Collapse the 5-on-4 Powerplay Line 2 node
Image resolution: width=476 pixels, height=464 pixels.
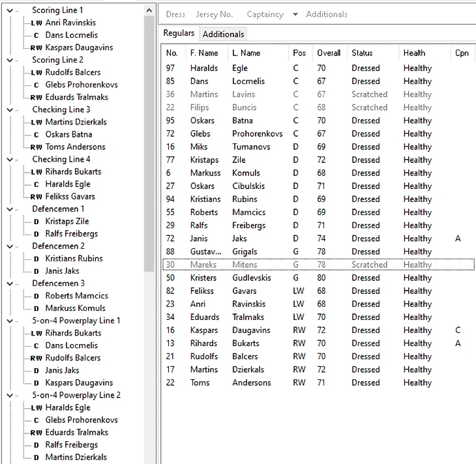[x=9, y=395]
